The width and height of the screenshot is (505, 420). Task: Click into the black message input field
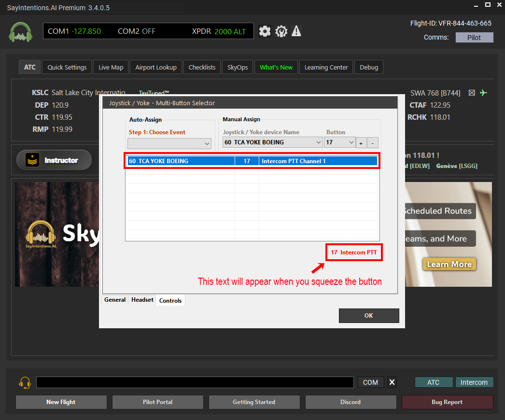195,382
